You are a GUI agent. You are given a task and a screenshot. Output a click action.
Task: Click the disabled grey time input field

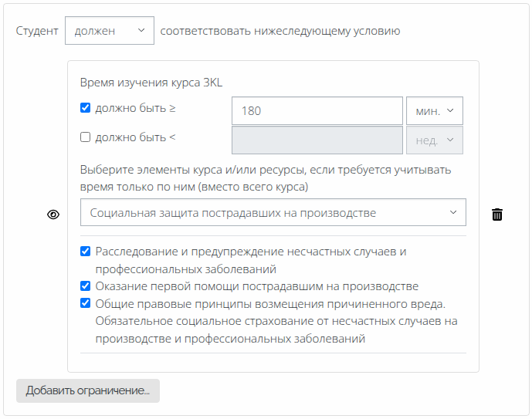[317, 140]
